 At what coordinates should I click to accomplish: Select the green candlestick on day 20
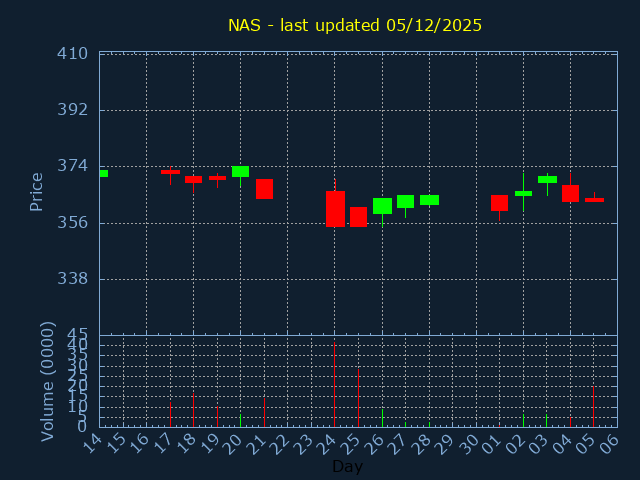tap(240, 172)
